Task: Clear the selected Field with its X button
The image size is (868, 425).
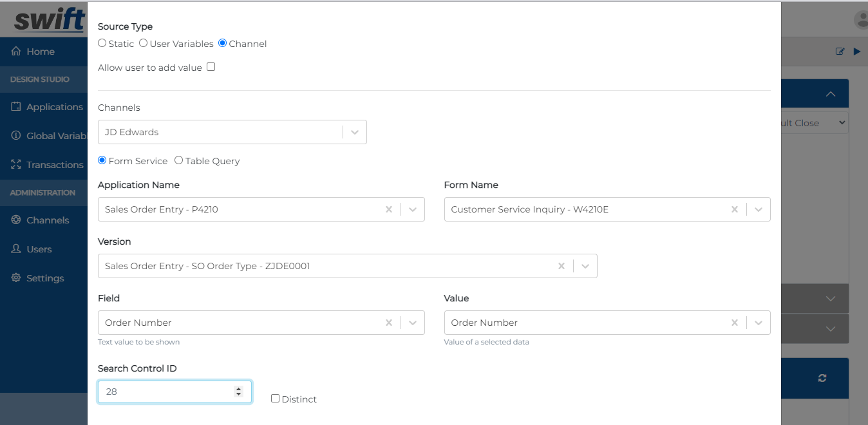Action: tap(389, 322)
